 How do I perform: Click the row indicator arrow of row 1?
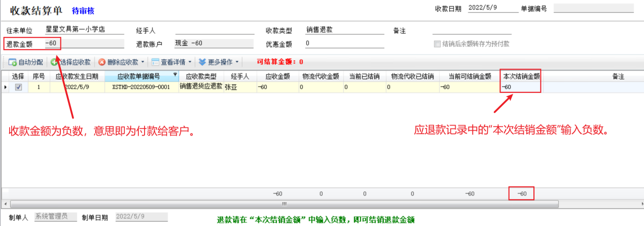point(6,87)
